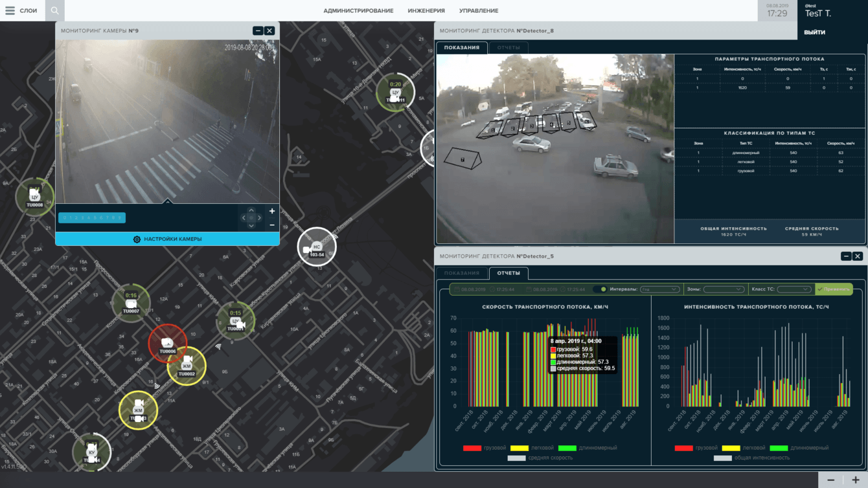Open the Зоны dropdown
Screen dimensions: 868x488
724,289
